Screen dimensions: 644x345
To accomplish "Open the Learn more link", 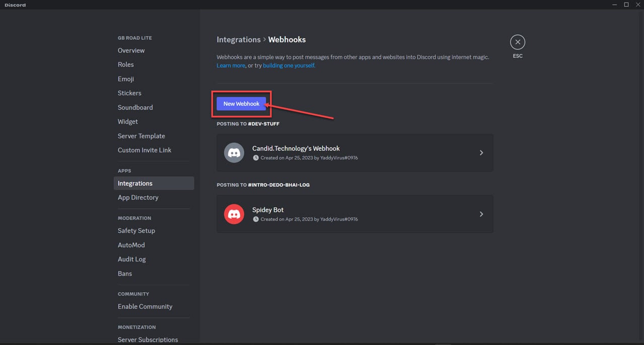I will [x=231, y=65].
